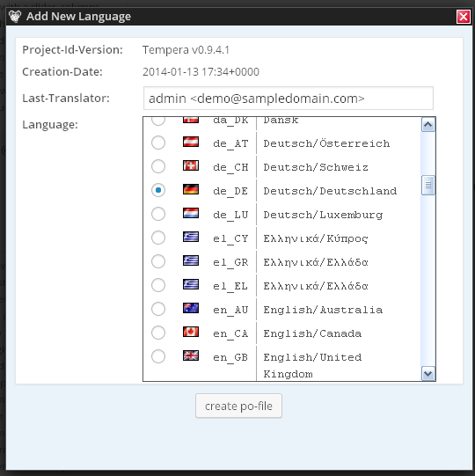This screenshot has width=475, height=476.
Task: Click the English/Canada language label
Action: click(x=312, y=333)
